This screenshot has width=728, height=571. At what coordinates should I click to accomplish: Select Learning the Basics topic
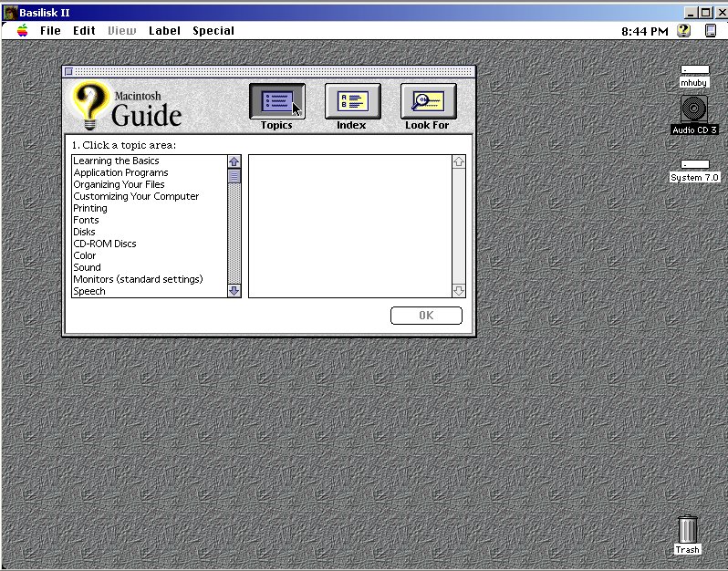click(x=116, y=161)
